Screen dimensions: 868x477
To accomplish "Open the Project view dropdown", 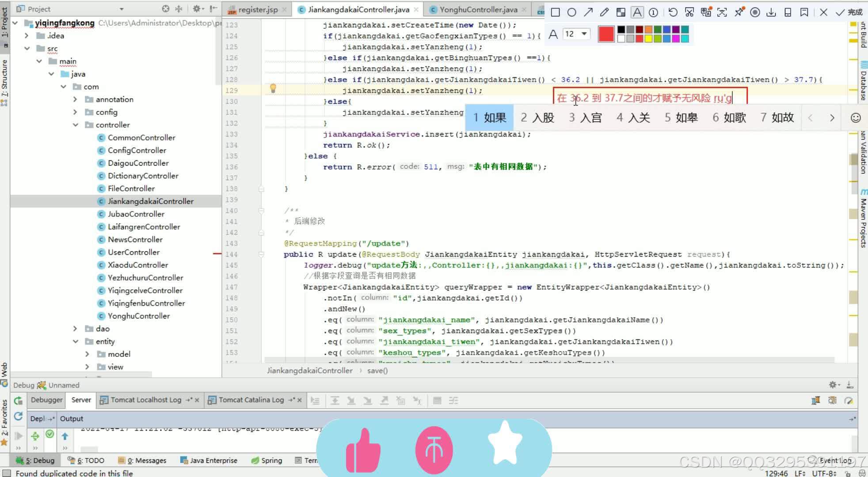I will tap(121, 9).
